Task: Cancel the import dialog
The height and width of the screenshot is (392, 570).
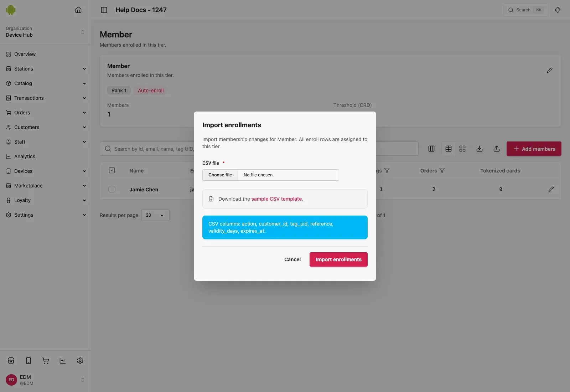Action: (292, 259)
